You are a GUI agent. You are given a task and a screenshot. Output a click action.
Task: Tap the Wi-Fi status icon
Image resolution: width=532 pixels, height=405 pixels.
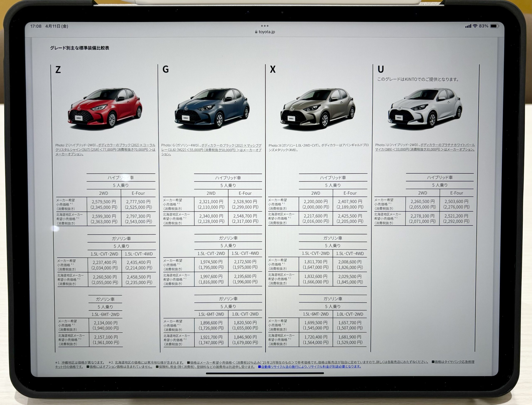point(475,26)
